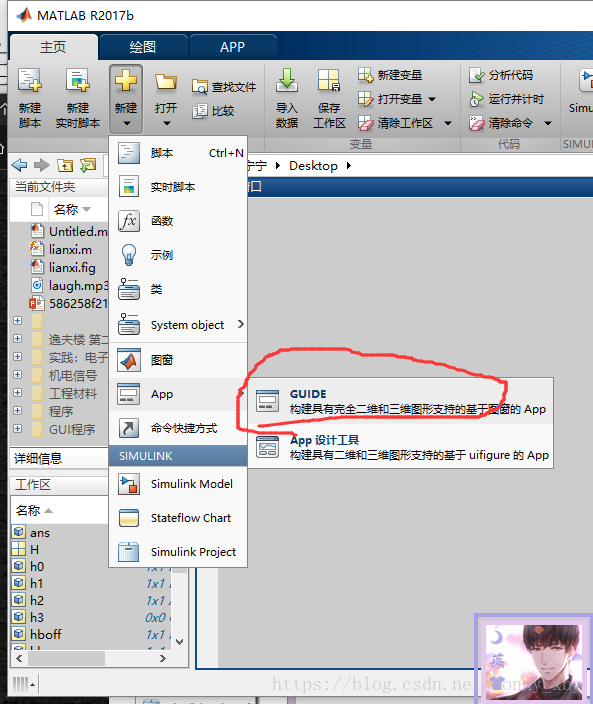Expand the System object submenu
This screenshot has width=593, height=704.
click(178, 325)
